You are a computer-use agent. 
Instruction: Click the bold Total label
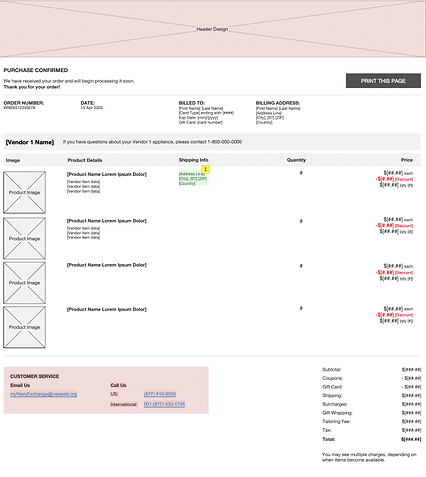point(328,439)
